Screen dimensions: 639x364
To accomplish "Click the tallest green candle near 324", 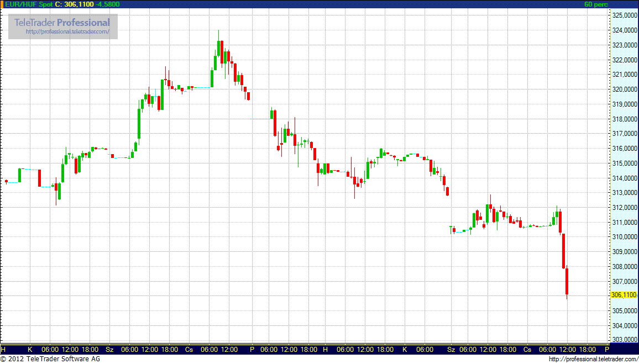I will click(x=219, y=48).
